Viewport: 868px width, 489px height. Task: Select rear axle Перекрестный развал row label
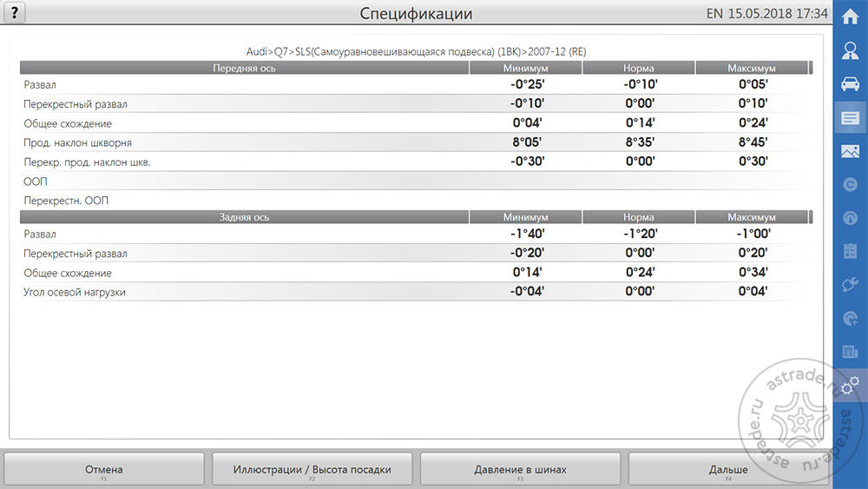click(76, 254)
